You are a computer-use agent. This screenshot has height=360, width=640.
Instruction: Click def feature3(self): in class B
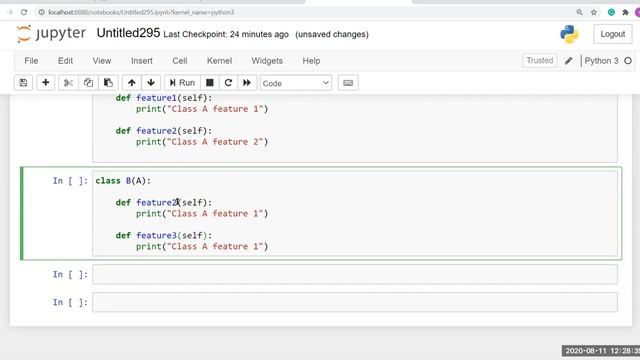[x=164, y=236]
